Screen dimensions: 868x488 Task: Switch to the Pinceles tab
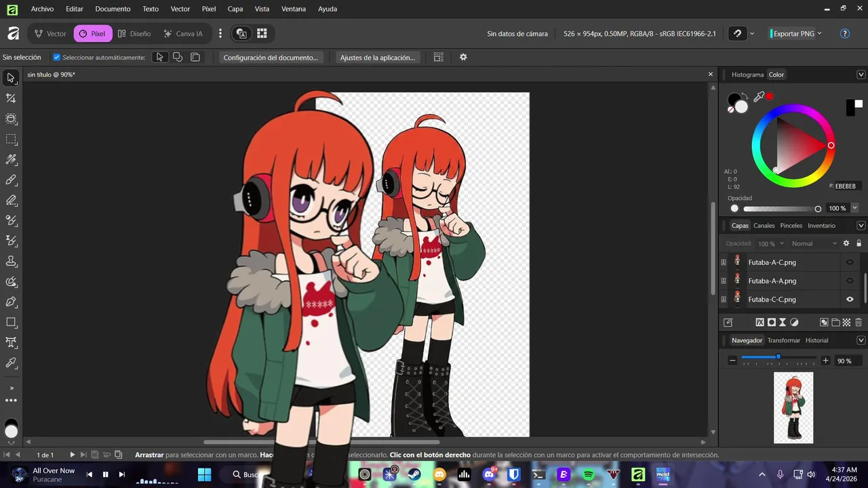791,226
